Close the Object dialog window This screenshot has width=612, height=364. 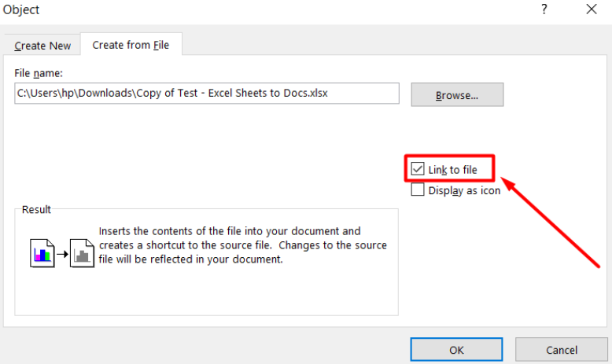coord(592,9)
